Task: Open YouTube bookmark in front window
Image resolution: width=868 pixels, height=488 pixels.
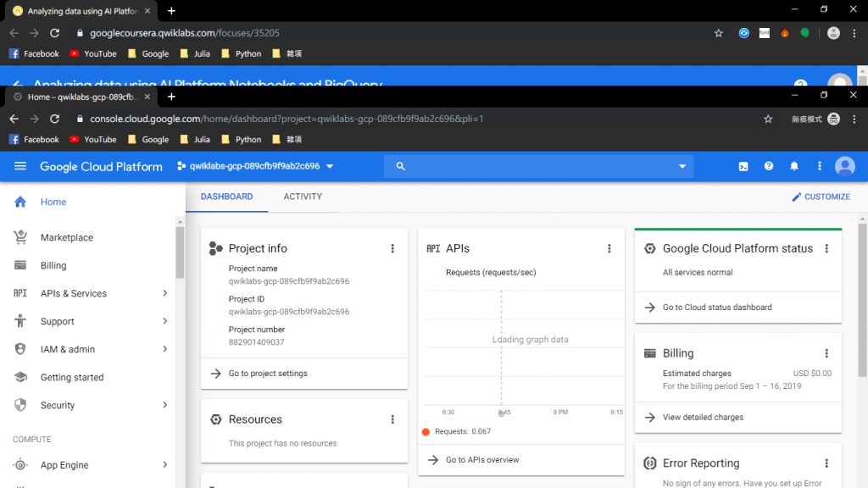Action: pyautogui.click(x=93, y=140)
